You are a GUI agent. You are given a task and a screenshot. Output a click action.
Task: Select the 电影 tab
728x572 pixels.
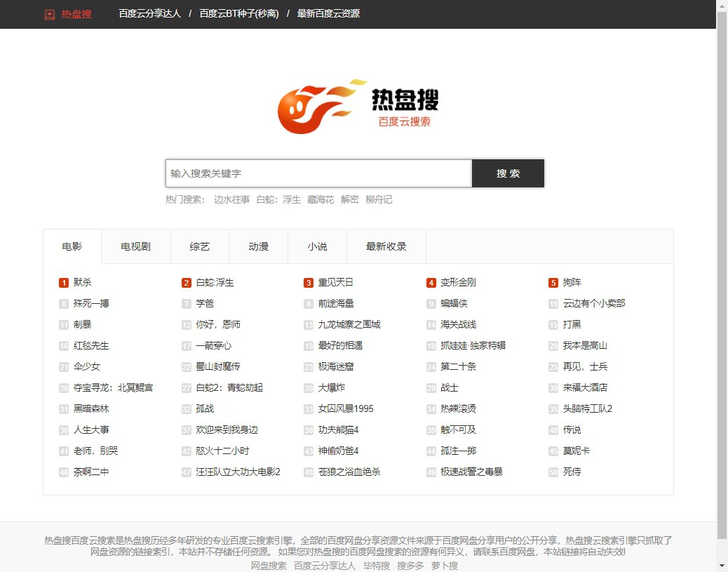(x=72, y=246)
